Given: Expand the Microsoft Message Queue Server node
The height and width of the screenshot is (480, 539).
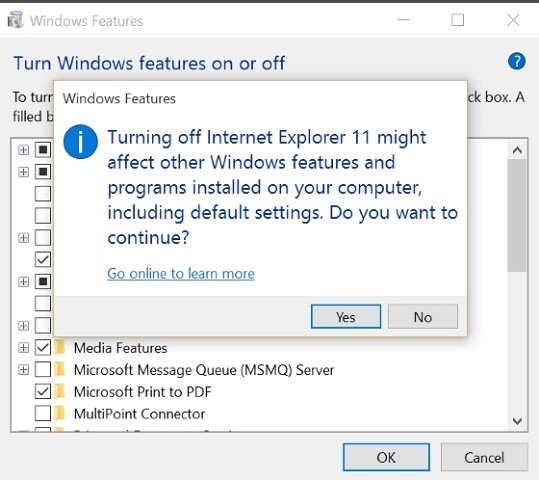Looking at the screenshot, I should point(23,370).
